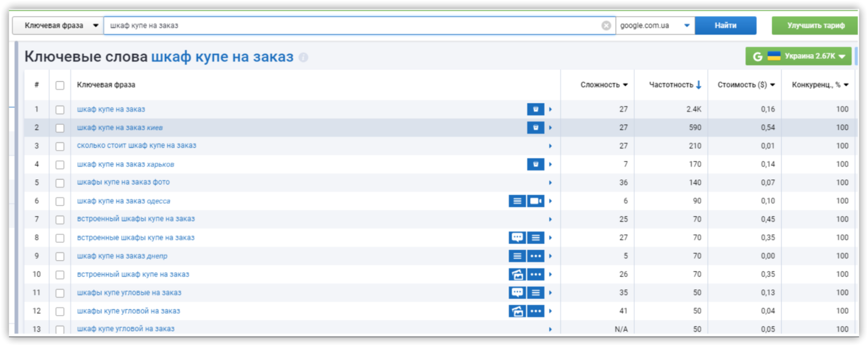Screen dimensions: 868x346
Task: Check the box for 'сколько стоит шкаф купе на заказ'
Action: point(60,146)
